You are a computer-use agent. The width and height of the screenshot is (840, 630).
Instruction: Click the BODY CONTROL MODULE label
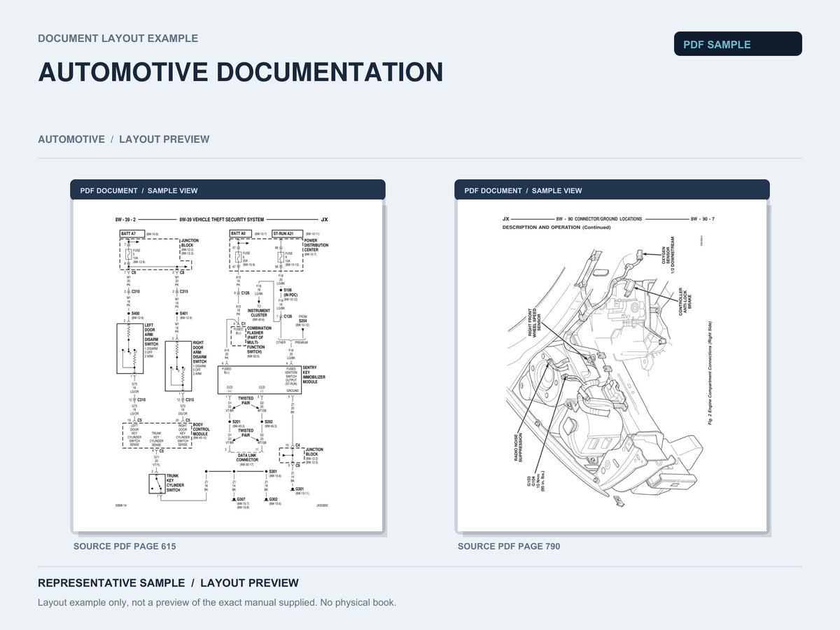click(x=201, y=429)
